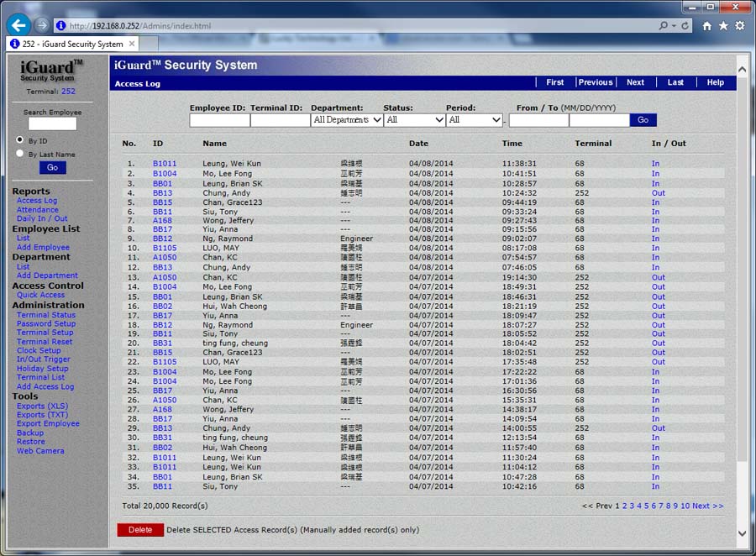Go to page 2 in the pagination
The height and width of the screenshot is (556, 756).
pos(624,506)
